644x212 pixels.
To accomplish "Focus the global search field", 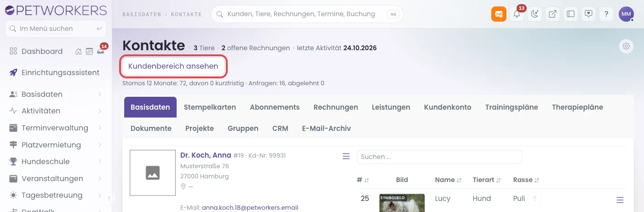I will 307,14.
